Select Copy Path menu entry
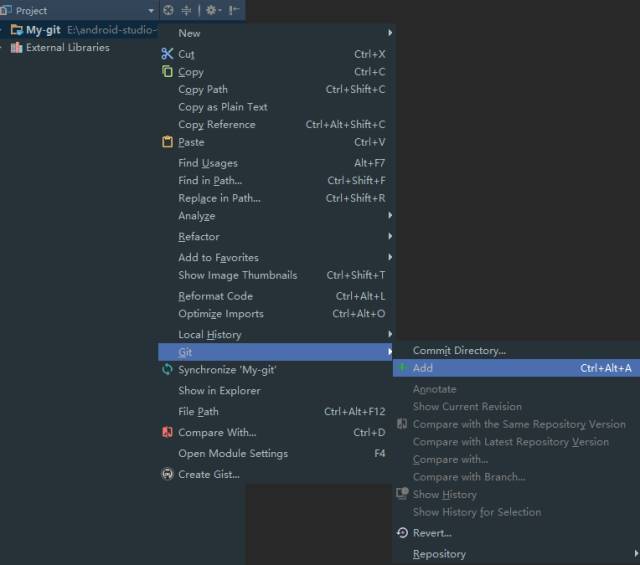Screen dimensions: 640x565 pyautogui.click(x=276, y=89)
